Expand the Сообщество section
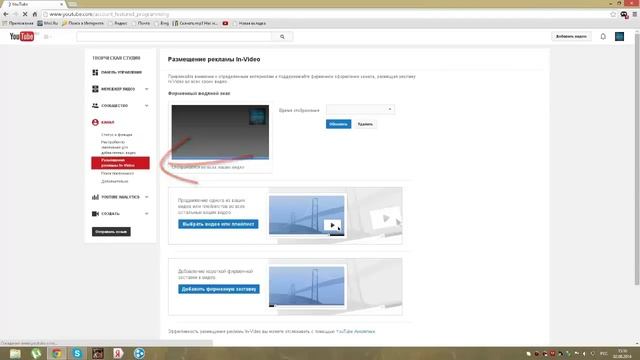 click(x=147, y=105)
